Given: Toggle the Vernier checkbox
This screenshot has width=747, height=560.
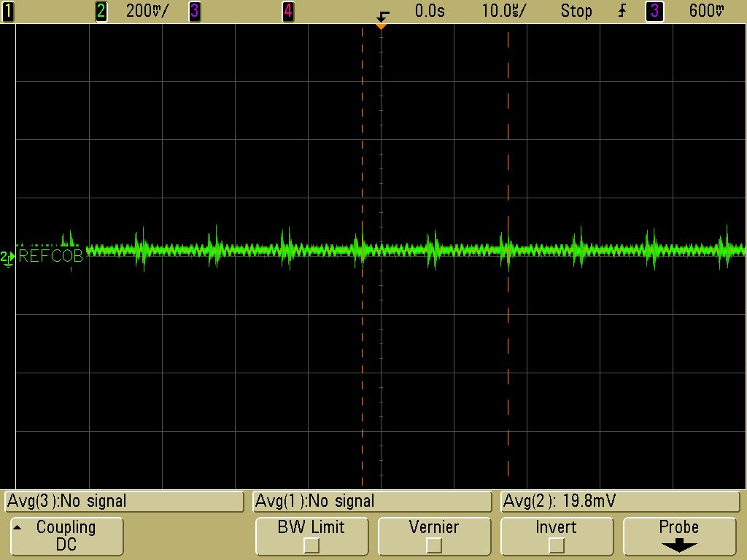Looking at the screenshot, I should pyautogui.click(x=434, y=545).
